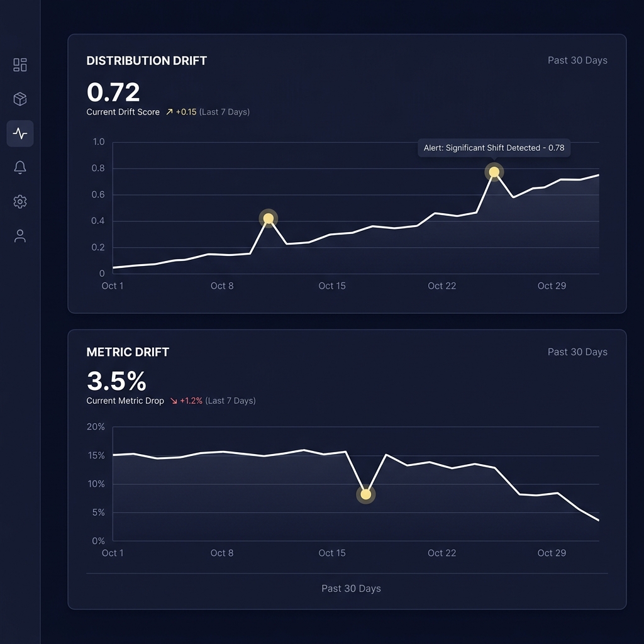The height and width of the screenshot is (644, 644).
Task: Click 'Oct 29' label on Metric Drift axis
Action: (x=552, y=553)
